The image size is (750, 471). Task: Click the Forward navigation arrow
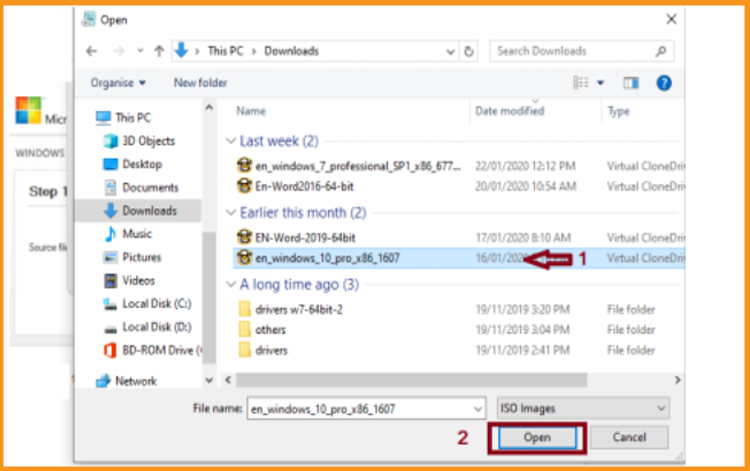[118, 51]
